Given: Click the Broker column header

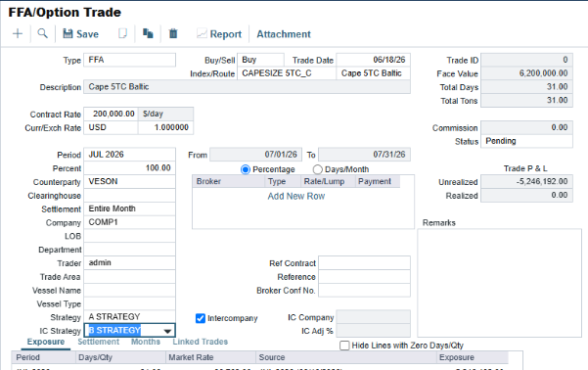Looking at the screenshot, I should point(229,182).
